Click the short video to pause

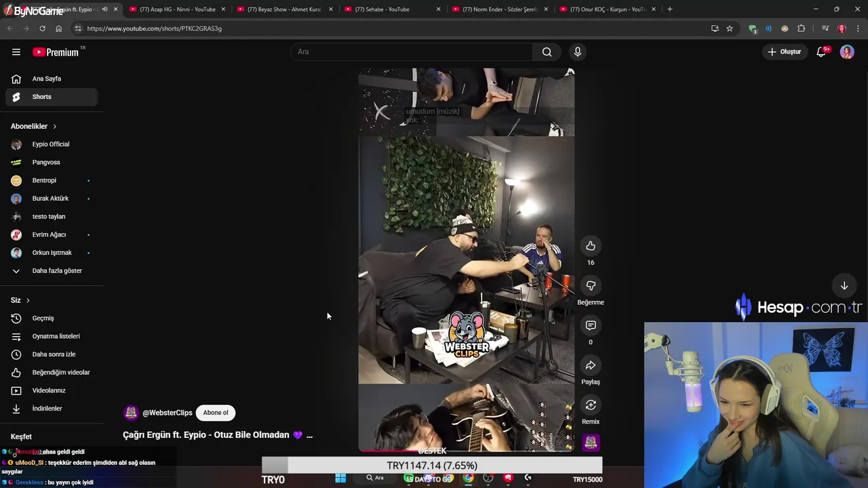pyautogui.click(x=467, y=260)
